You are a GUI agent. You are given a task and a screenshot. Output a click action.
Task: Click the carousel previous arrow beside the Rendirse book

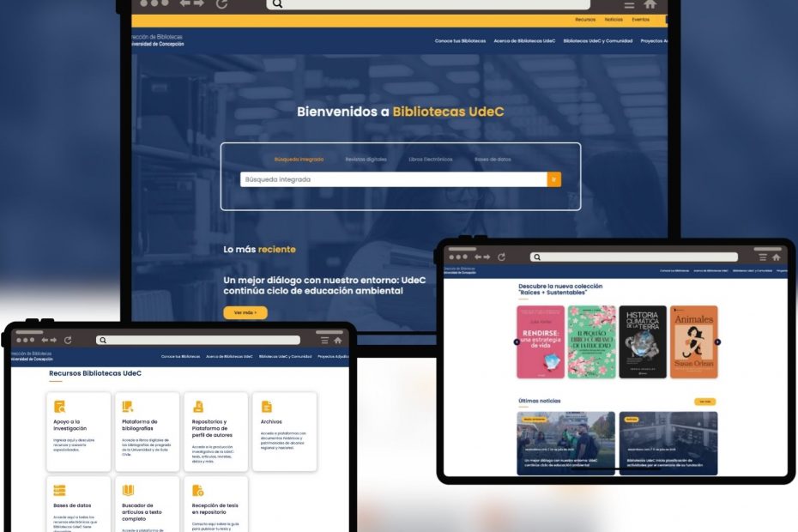point(517,342)
